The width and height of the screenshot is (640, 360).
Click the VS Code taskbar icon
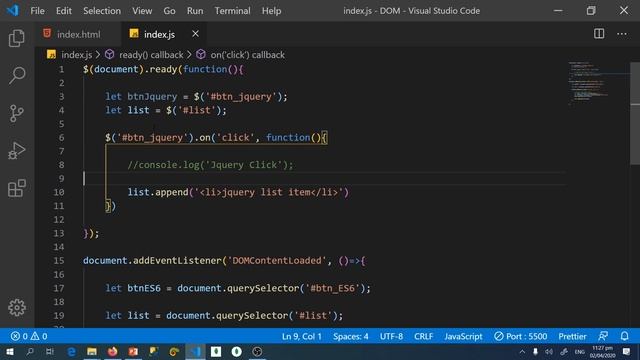pyautogui.click(x=196, y=351)
